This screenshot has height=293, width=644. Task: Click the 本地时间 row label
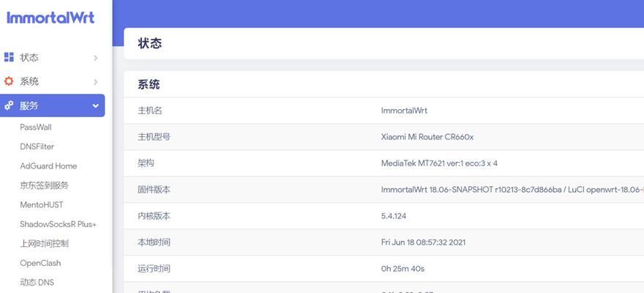point(154,242)
